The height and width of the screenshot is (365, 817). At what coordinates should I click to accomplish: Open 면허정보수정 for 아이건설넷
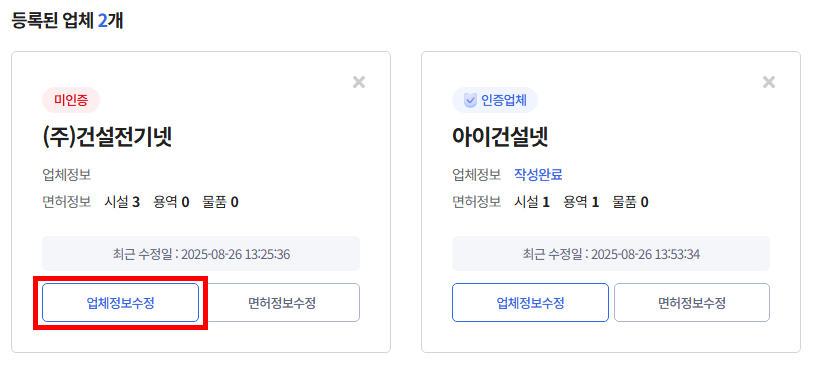pyautogui.click(x=692, y=303)
